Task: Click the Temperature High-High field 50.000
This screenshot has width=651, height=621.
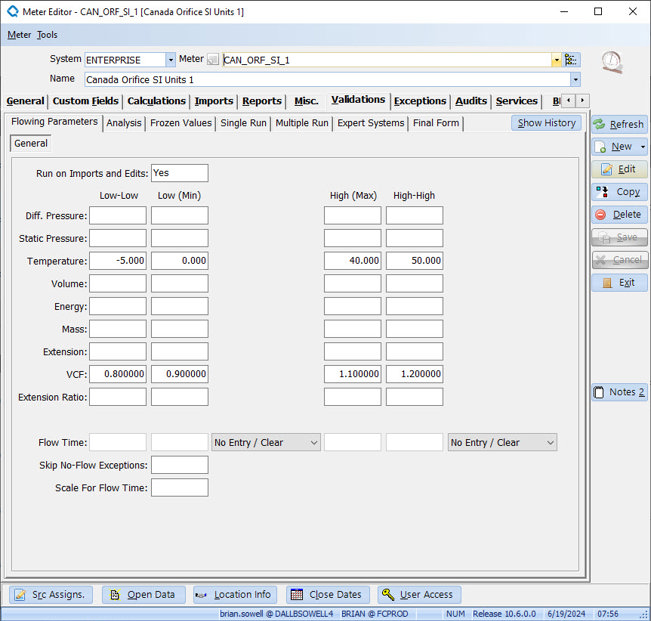Action: [x=414, y=261]
